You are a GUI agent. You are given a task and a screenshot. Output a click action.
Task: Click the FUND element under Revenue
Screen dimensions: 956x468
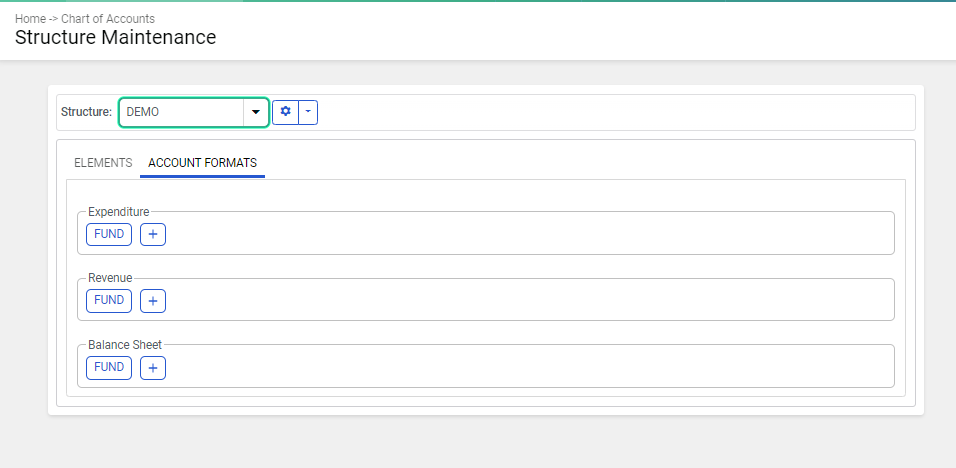click(109, 300)
